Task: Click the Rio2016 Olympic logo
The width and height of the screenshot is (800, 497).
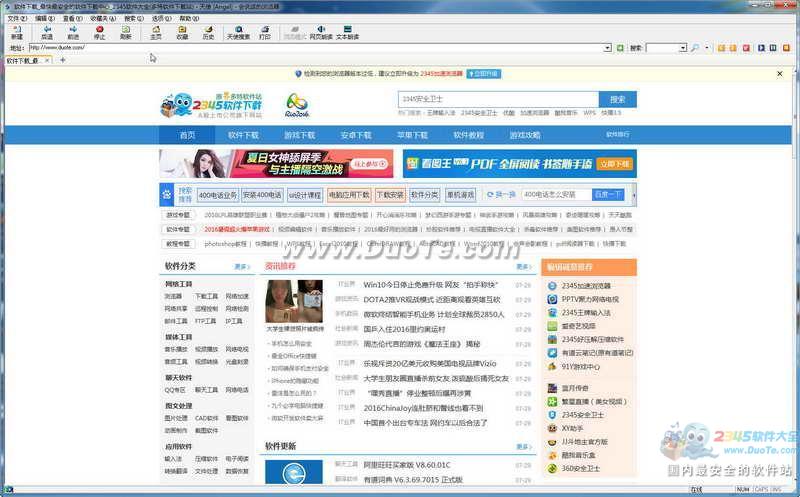Action: click(x=297, y=105)
